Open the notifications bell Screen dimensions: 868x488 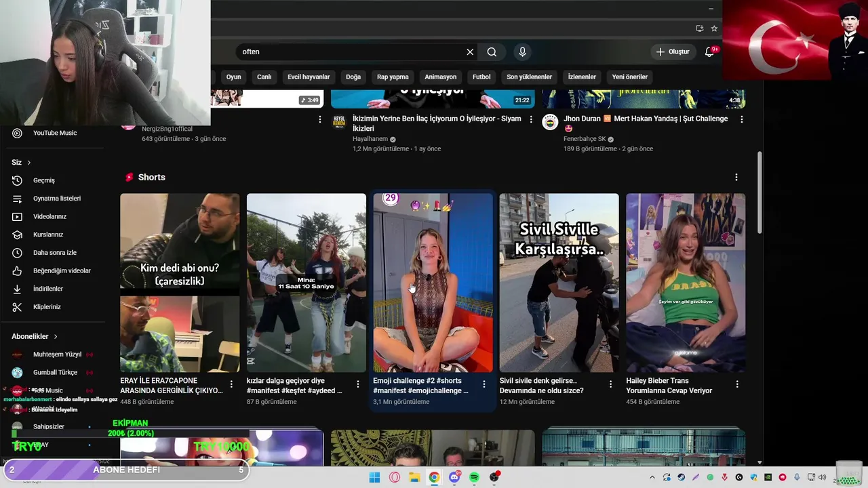[x=709, y=52]
